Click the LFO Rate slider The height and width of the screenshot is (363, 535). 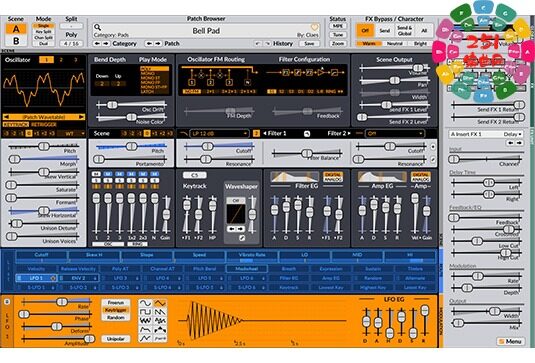56,302
